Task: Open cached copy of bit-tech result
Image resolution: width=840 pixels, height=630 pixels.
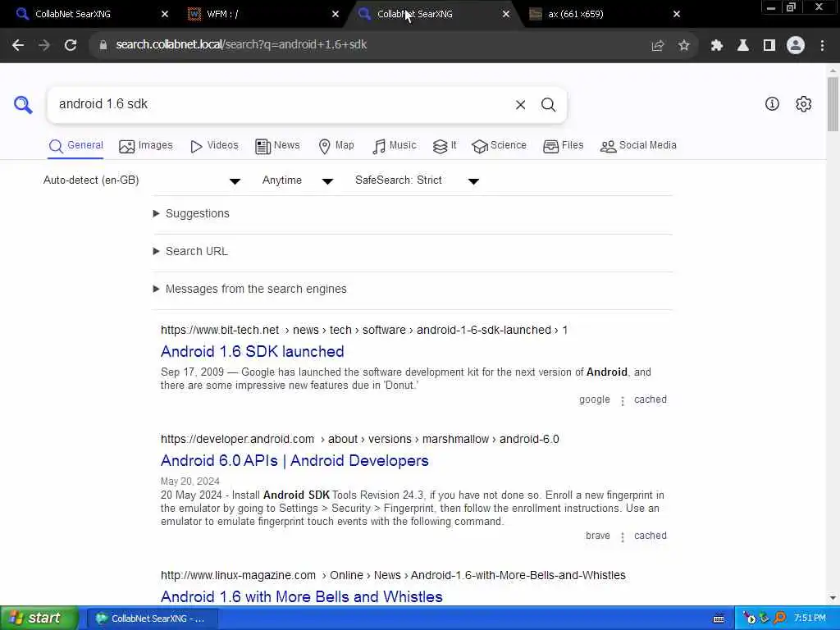Action: [x=651, y=399]
